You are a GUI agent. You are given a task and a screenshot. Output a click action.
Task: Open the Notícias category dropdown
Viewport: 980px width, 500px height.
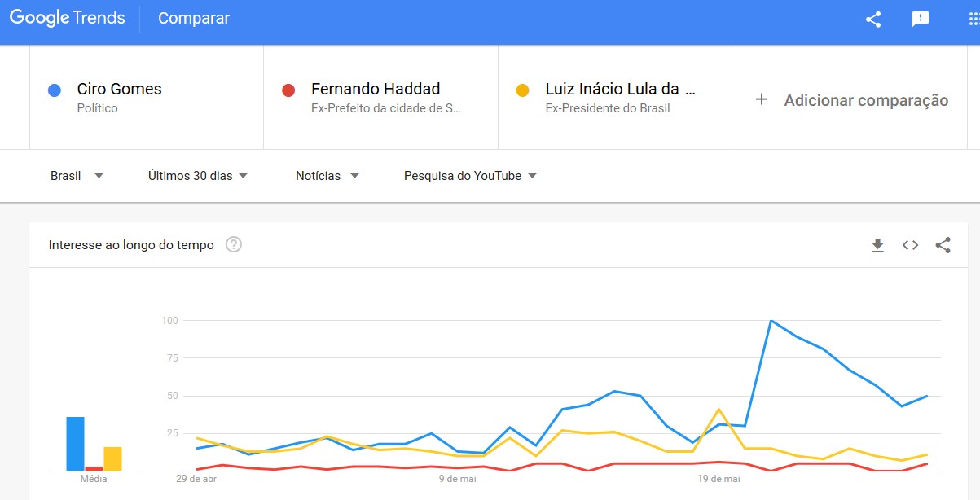327,176
